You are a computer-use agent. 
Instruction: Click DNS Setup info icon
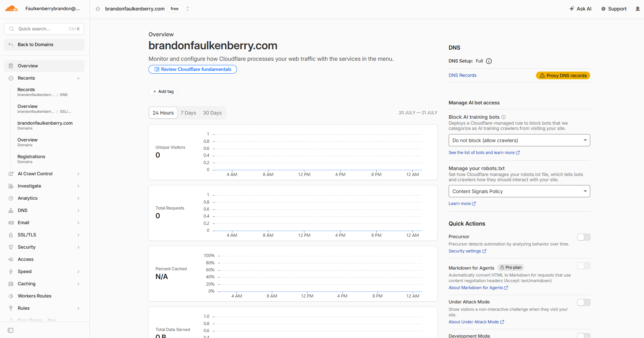(x=489, y=61)
